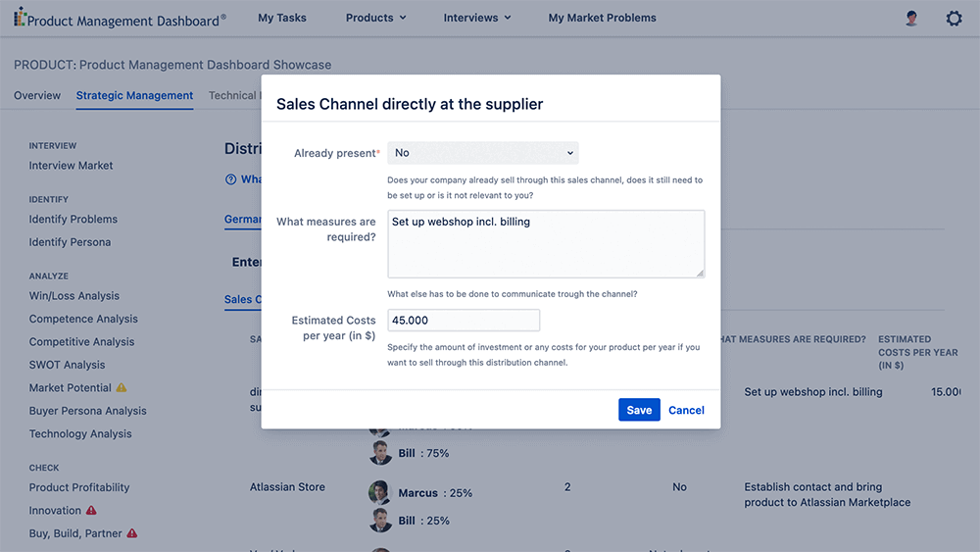The image size is (980, 552).
Task: Click the alert icon beside Innovation
Action: pyautogui.click(x=91, y=510)
